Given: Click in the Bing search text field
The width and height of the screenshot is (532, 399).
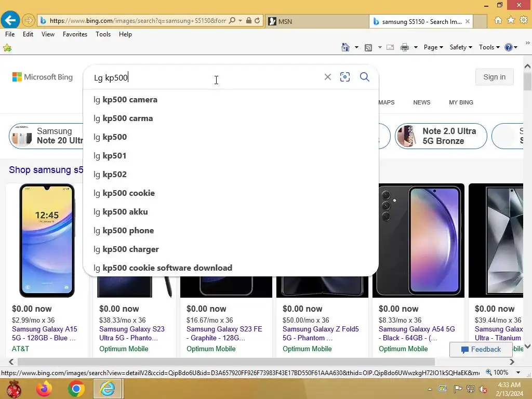Looking at the screenshot, I should coord(207,77).
